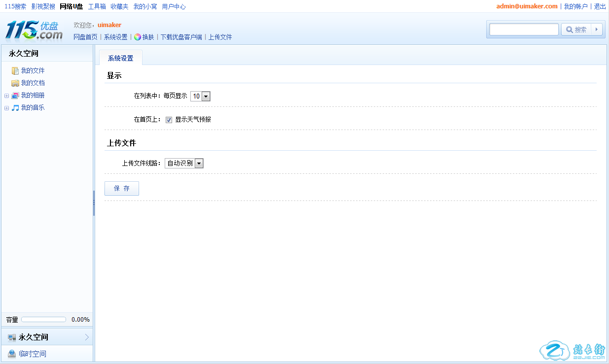
Task: Click the 容量 storage progress bar
Action: [43, 320]
